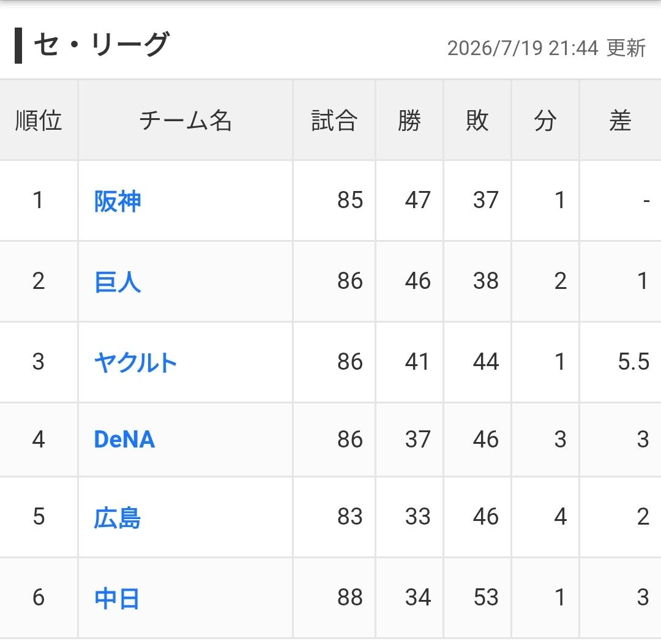The height and width of the screenshot is (644, 661).
Task: Open the ヤクルト team link
Action: (135, 362)
